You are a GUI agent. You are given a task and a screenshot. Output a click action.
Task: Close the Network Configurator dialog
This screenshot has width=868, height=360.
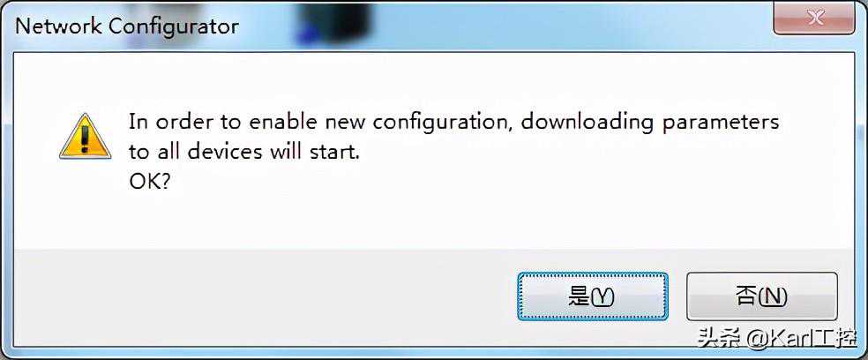tap(815, 20)
